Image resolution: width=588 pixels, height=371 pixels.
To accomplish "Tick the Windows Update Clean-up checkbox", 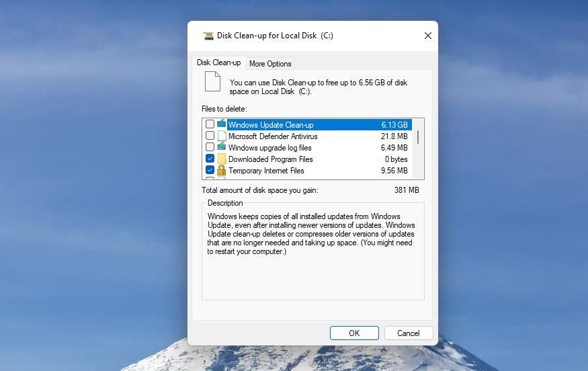I will tap(210, 124).
